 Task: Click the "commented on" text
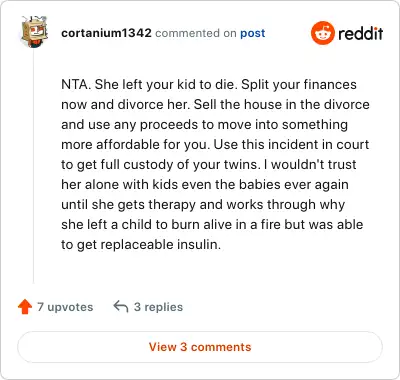(196, 33)
